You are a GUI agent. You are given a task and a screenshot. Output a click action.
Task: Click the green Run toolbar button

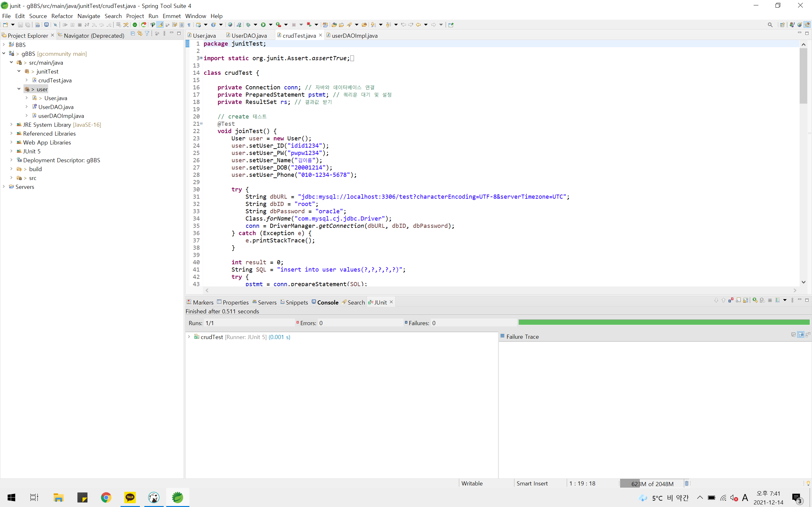(263, 25)
